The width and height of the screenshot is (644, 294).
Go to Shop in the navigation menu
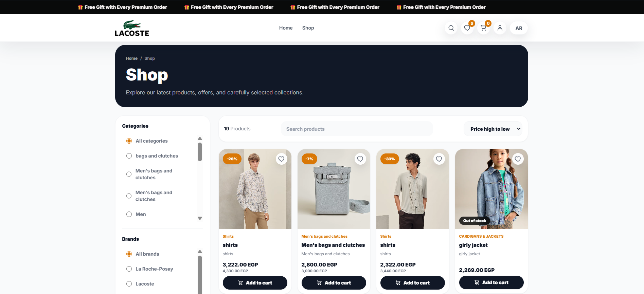pyautogui.click(x=308, y=28)
